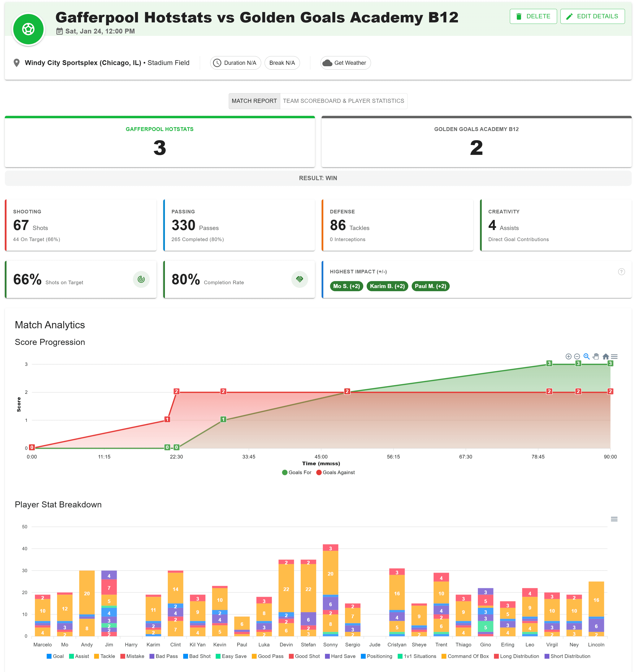Zoom in on the Score Progression chart

[x=568, y=356]
